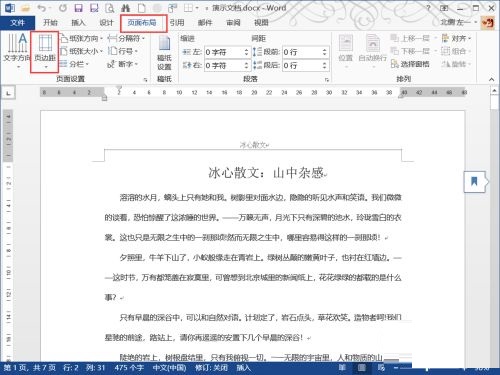Open the 文件 File tab
This screenshot has height=375, width=500.
pyautogui.click(x=17, y=23)
